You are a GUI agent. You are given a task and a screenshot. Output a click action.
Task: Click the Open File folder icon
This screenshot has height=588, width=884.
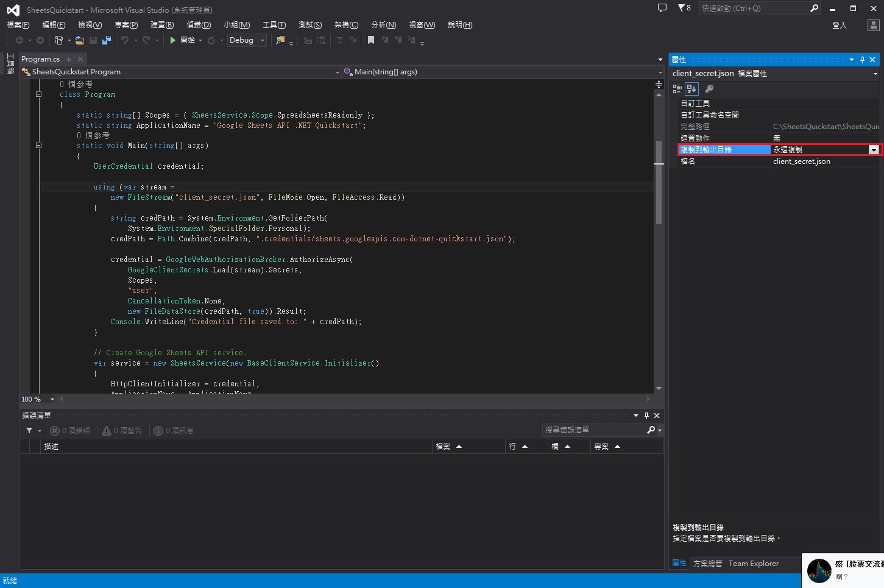[79, 40]
